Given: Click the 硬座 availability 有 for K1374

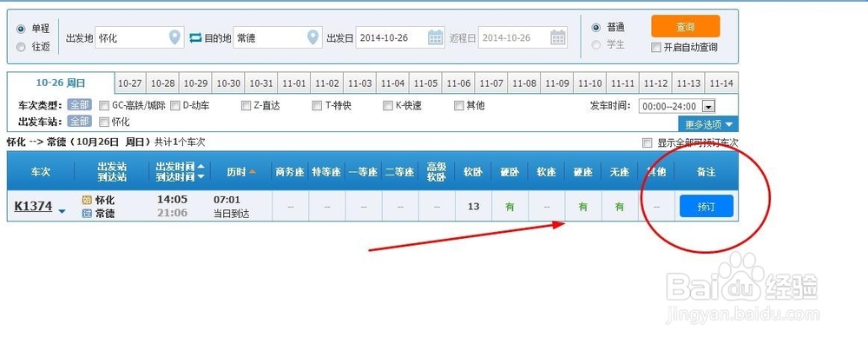Looking at the screenshot, I should tap(583, 207).
